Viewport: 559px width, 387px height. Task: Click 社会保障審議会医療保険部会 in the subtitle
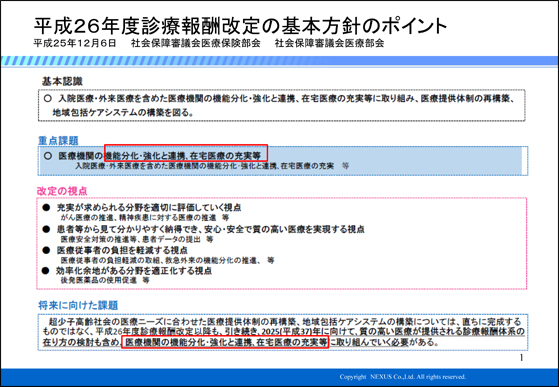click(196, 43)
